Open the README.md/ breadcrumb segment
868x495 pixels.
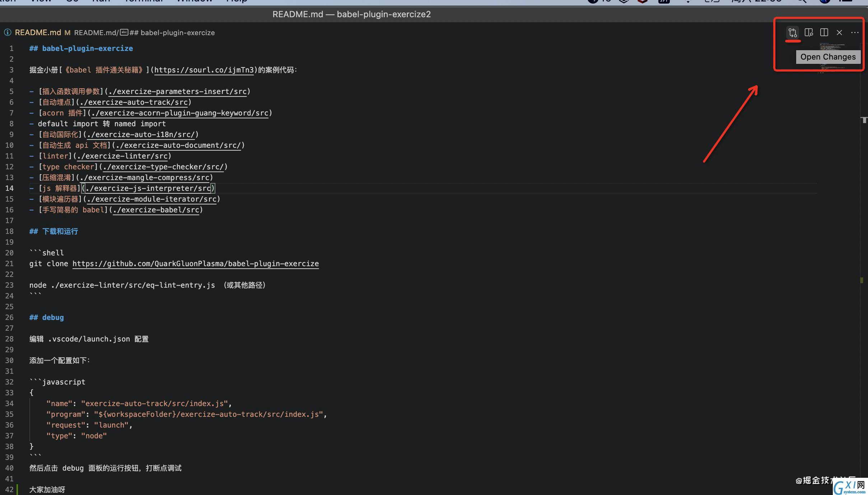tap(96, 33)
